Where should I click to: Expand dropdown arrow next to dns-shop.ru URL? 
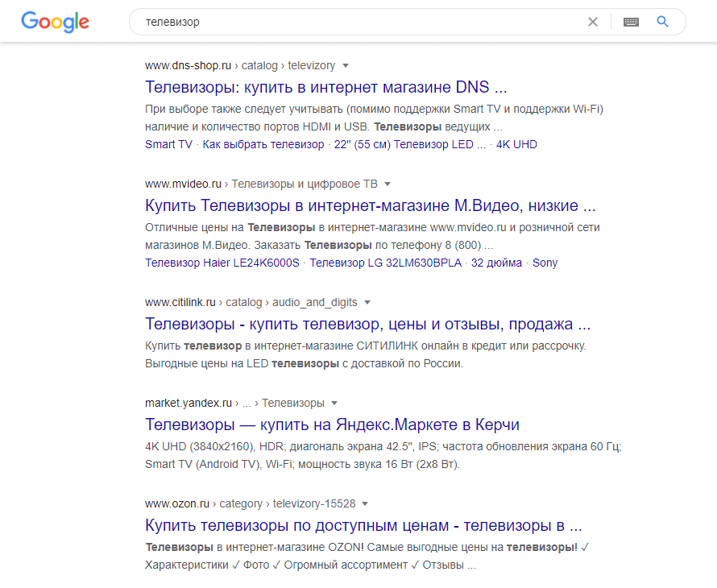pos(346,65)
